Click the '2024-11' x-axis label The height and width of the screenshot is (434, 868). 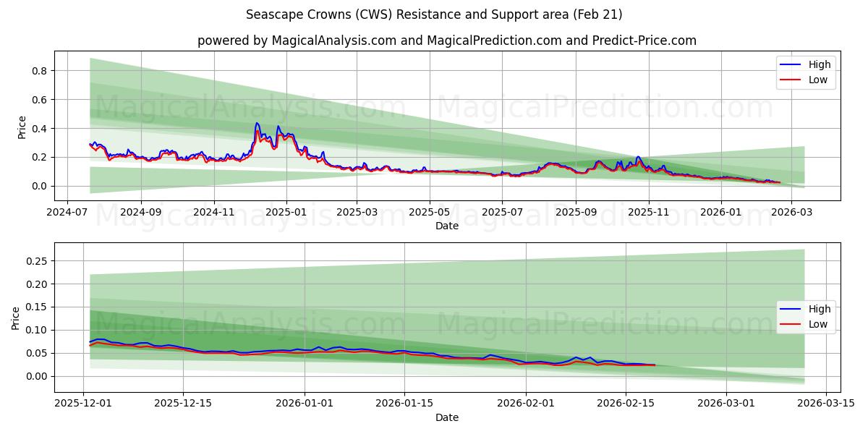pyautogui.click(x=214, y=213)
